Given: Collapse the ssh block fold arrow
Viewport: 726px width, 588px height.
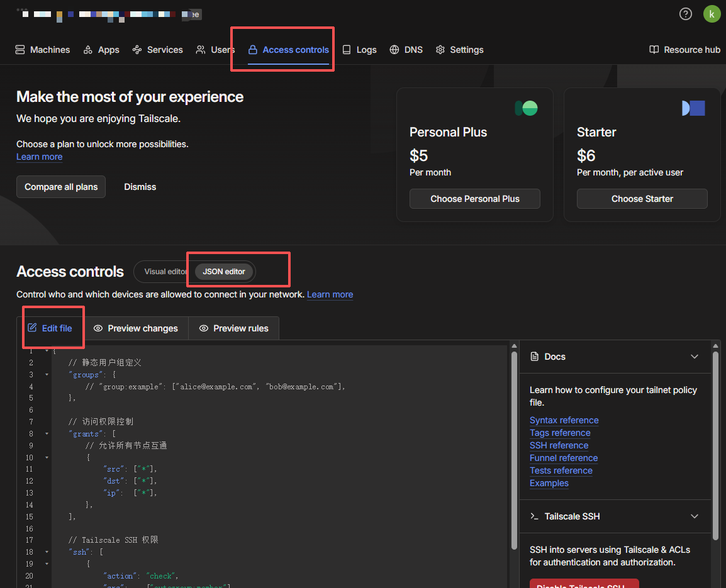Looking at the screenshot, I should tap(47, 552).
